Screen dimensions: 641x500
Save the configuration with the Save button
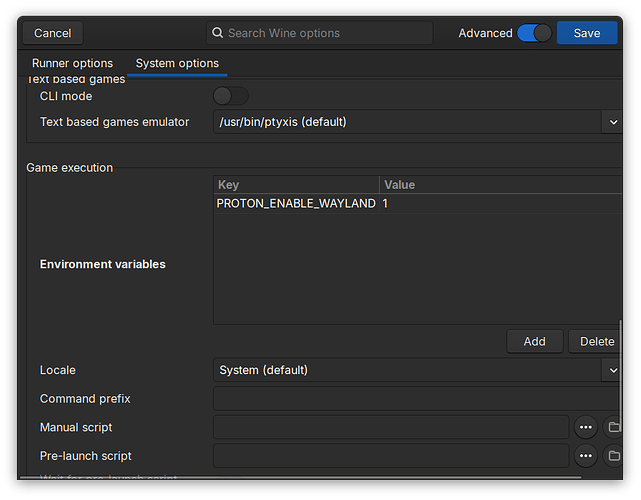click(587, 33)
